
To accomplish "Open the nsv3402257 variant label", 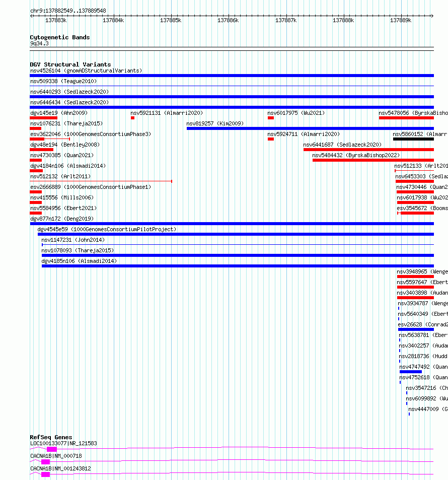I will click(x=423, y=346).
